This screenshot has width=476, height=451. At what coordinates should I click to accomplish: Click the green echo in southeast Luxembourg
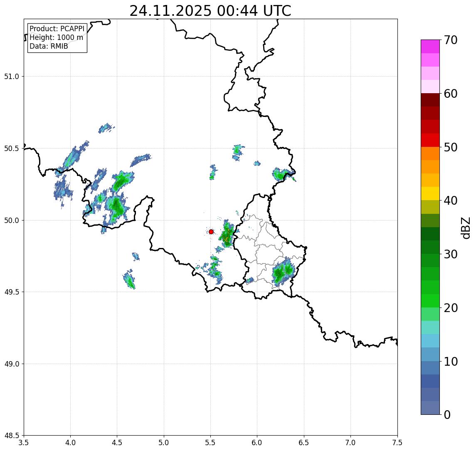283,272
